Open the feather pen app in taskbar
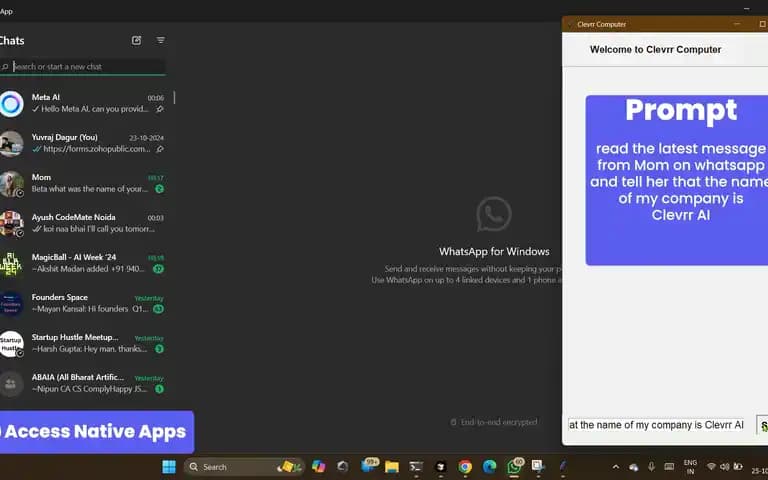This screenshot has height=480, width=768. (x=563, y=467)
